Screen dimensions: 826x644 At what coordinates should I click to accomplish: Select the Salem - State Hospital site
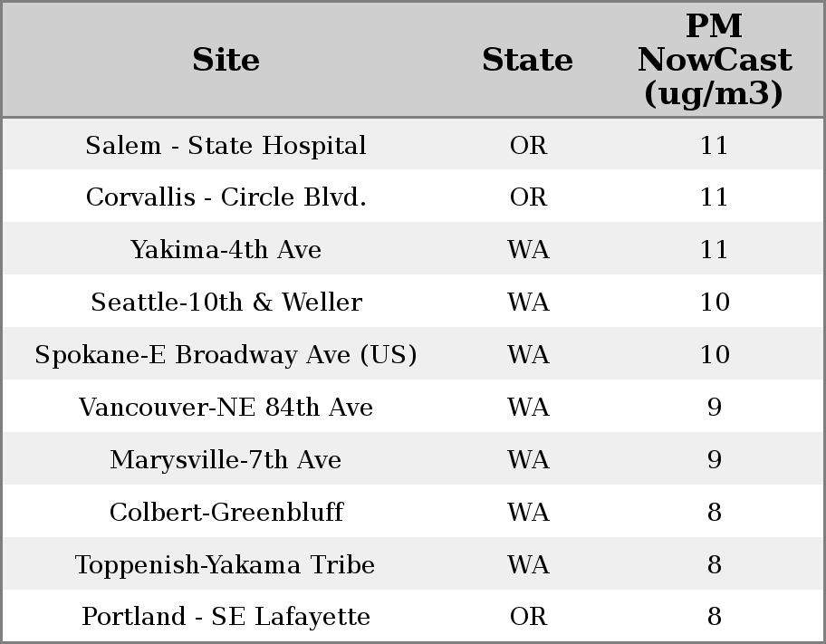226,146
